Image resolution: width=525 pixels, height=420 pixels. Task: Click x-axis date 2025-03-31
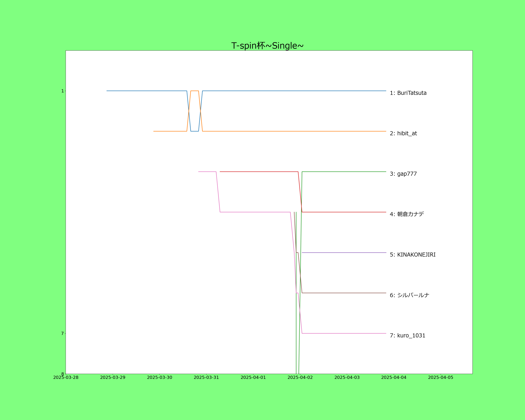[x=206, y=377]
